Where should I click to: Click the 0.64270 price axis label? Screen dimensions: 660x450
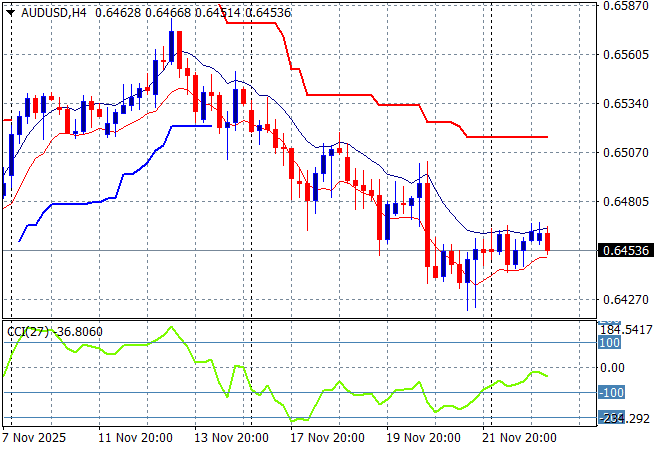pos(625,299)
